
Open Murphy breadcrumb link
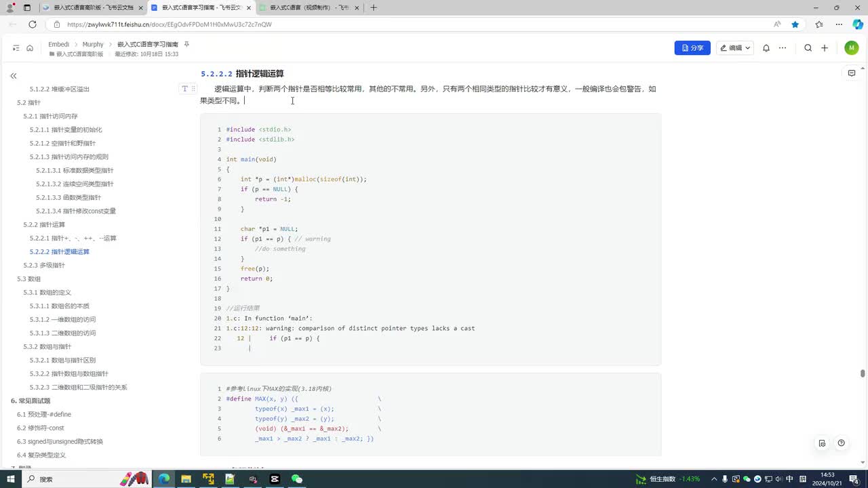click(x=93, y=44)
